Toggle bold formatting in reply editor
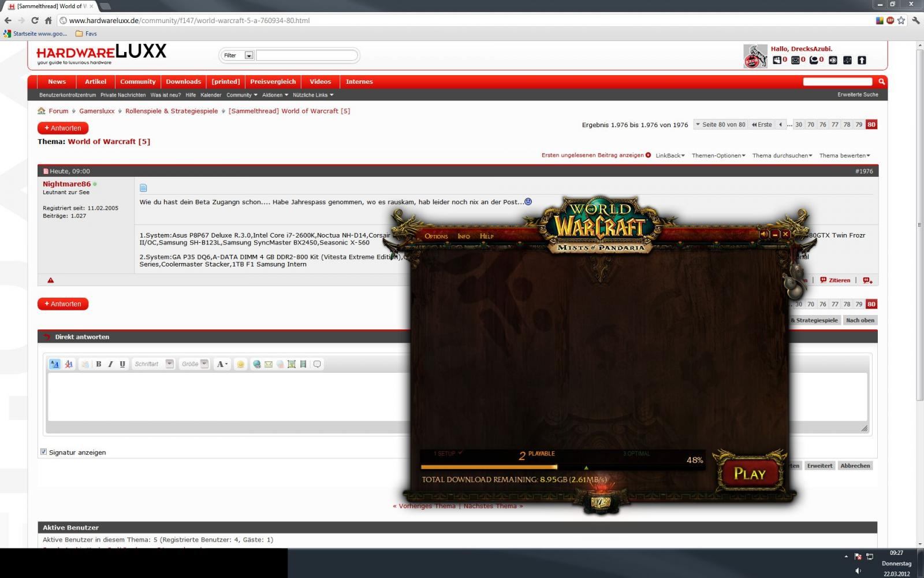The height and width of the screenshot is (578, 924). pyautogui.click(x=99, y=364)
